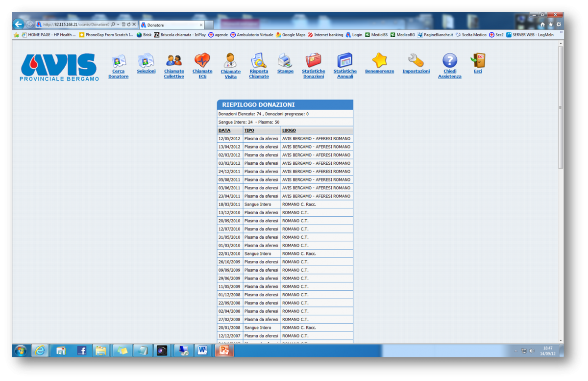
Task: Open the Scelta Medico bookmark
Action: pos(471,35)
